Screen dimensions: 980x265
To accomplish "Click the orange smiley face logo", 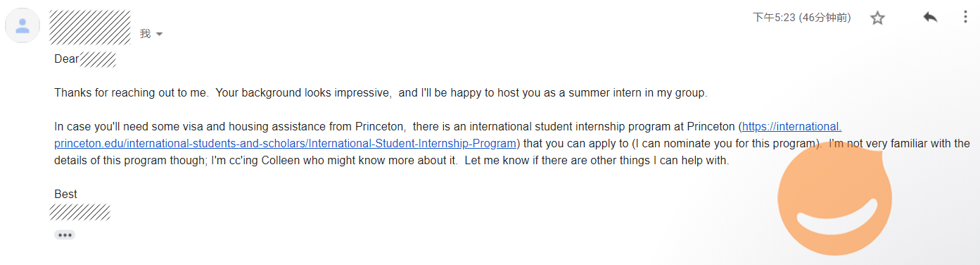I will click(835, 195).
